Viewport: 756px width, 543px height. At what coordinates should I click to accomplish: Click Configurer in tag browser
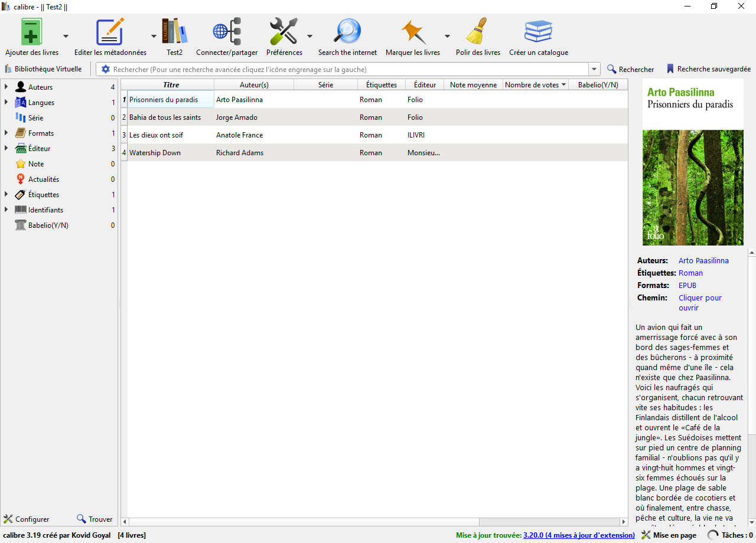point(27,519)
